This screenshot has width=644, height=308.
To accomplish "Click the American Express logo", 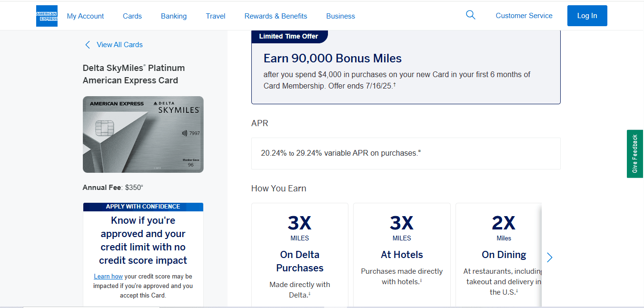I will 46,15.
